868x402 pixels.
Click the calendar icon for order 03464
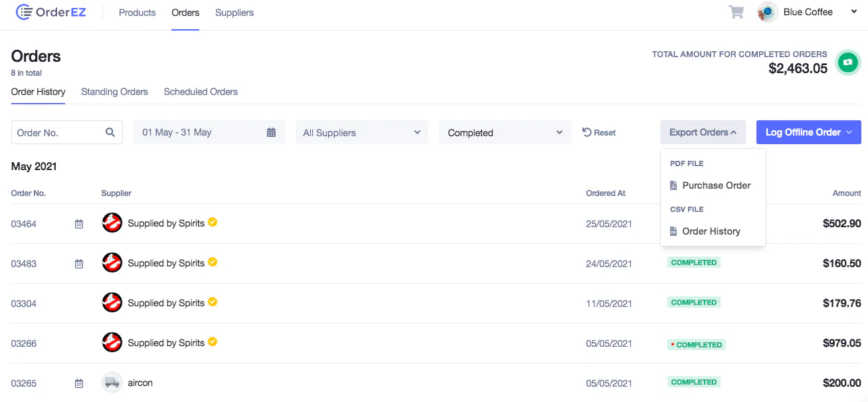click(x=79, y=224)
